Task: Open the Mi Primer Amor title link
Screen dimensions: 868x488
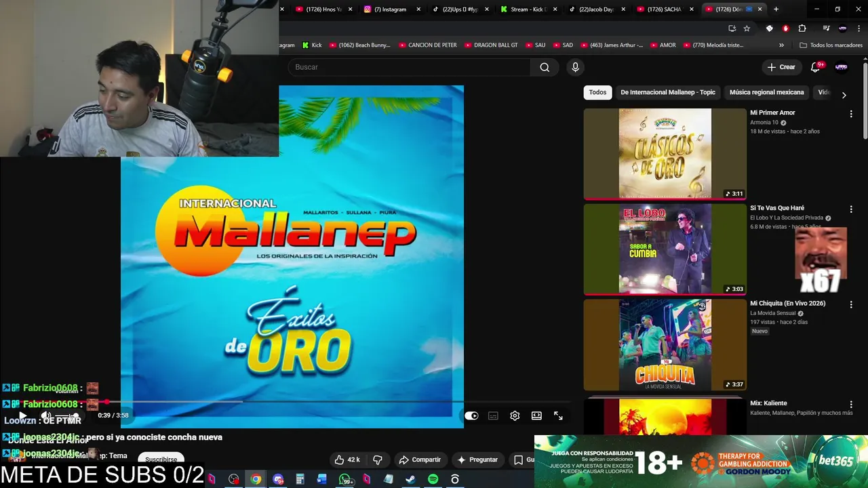Action: pyautogui.click(x=772, y=113)
